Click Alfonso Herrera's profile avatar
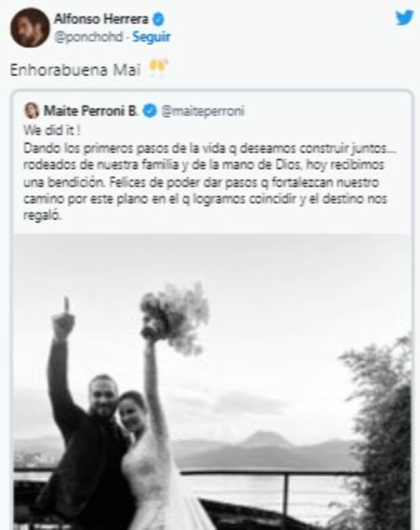Viewport: 420px width, 530px height. tap(30, 28)
